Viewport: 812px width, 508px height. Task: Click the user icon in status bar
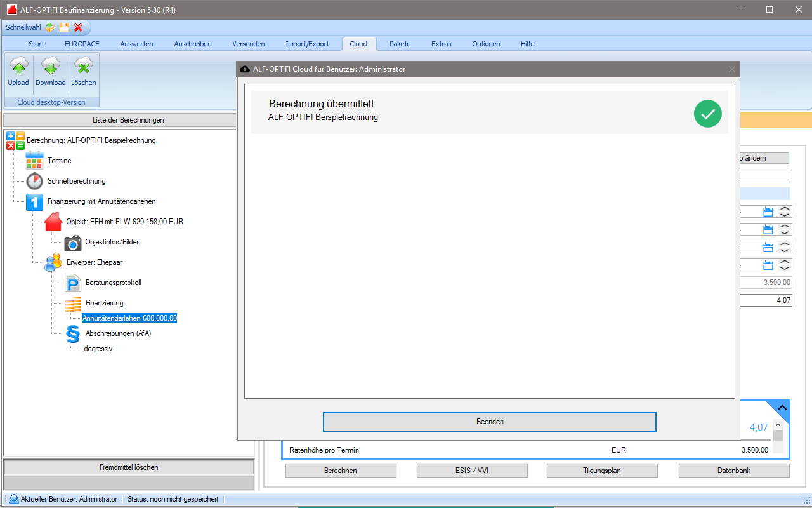(13, 499)
